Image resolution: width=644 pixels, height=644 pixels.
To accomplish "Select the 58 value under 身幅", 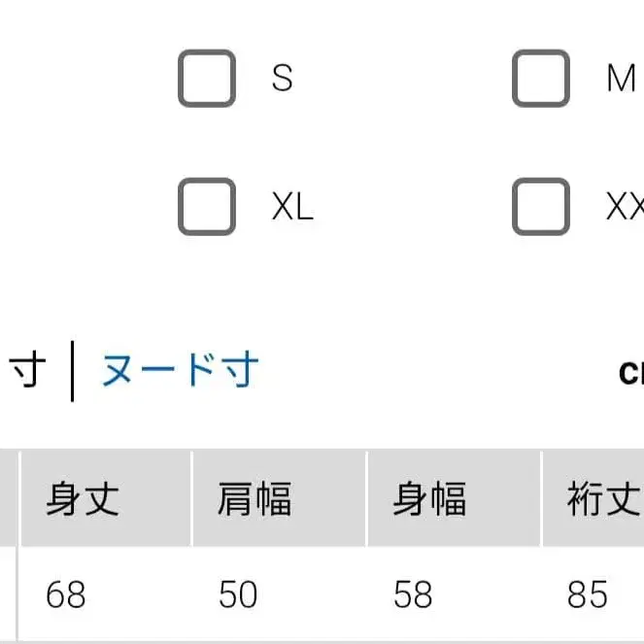I will (413, 593).
